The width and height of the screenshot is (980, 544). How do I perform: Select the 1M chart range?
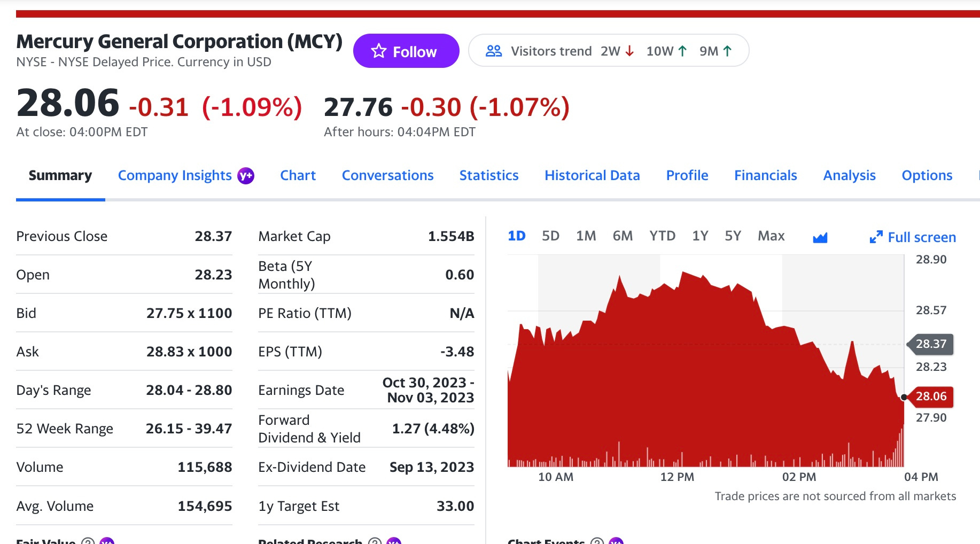(x=586, y=236)
